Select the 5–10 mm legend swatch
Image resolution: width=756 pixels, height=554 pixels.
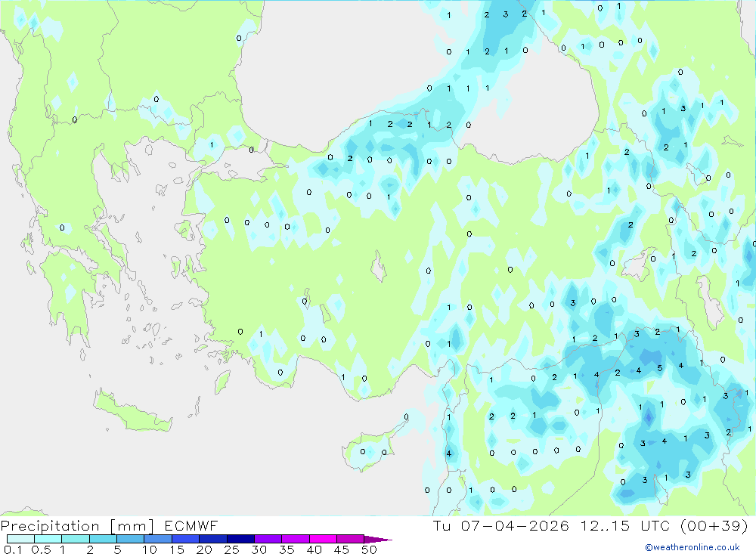click(130, 539)
